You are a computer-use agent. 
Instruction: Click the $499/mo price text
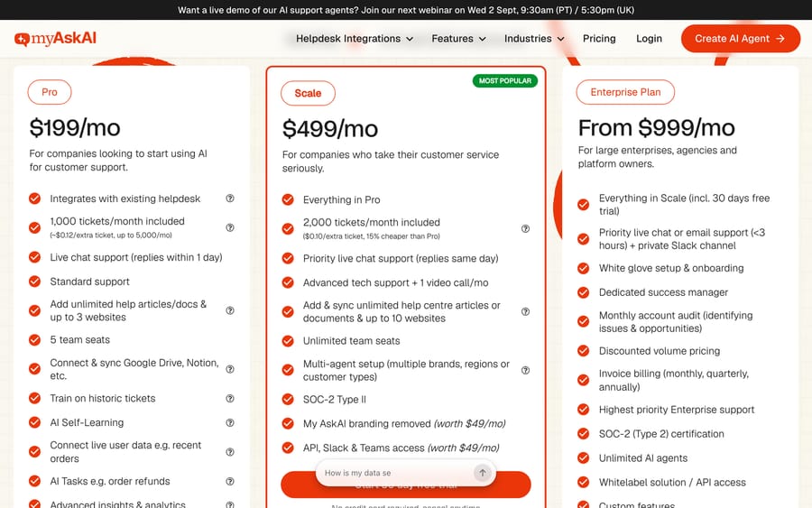tap(330, 129)
